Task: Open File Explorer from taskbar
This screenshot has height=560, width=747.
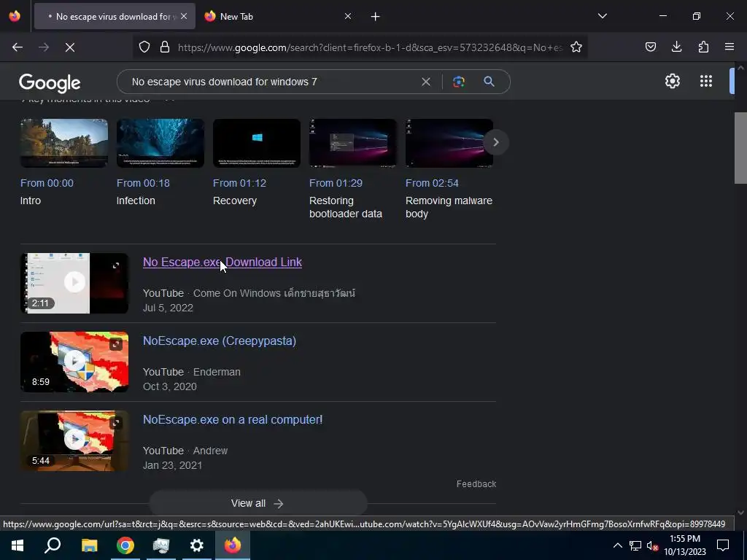Action: click(x=89, y=545)
